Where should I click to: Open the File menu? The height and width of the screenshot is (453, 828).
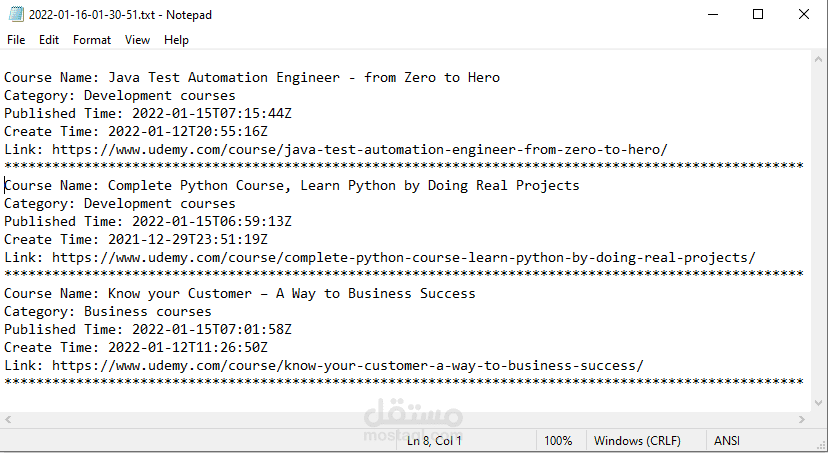(16, 40)
